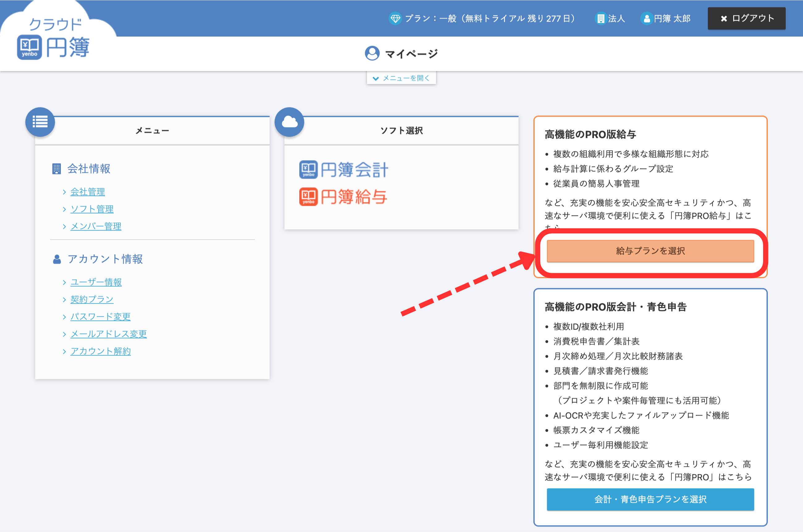This screenshot has width=803, height=532.
Task: Click the 会社情報 section heading
Action: tap(89, 168)
